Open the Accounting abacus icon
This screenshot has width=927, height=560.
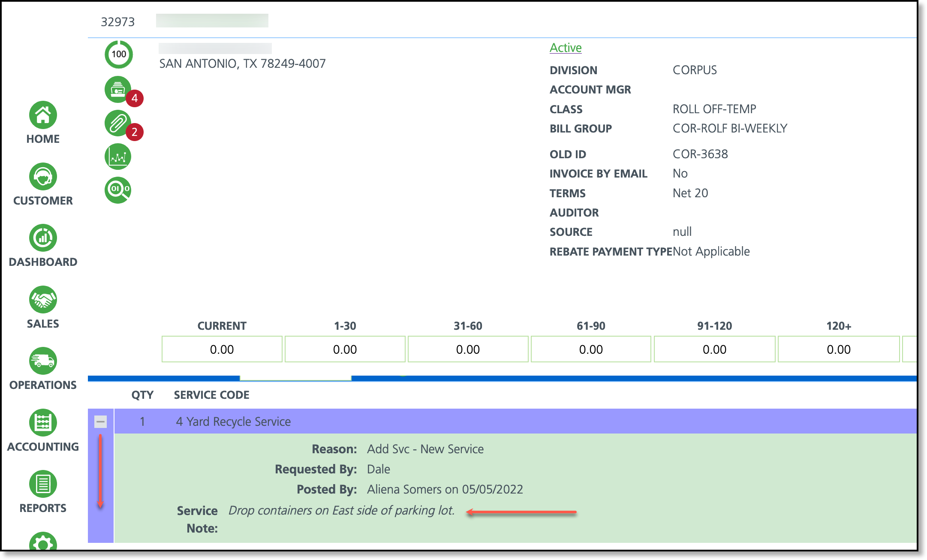(43, 422)
